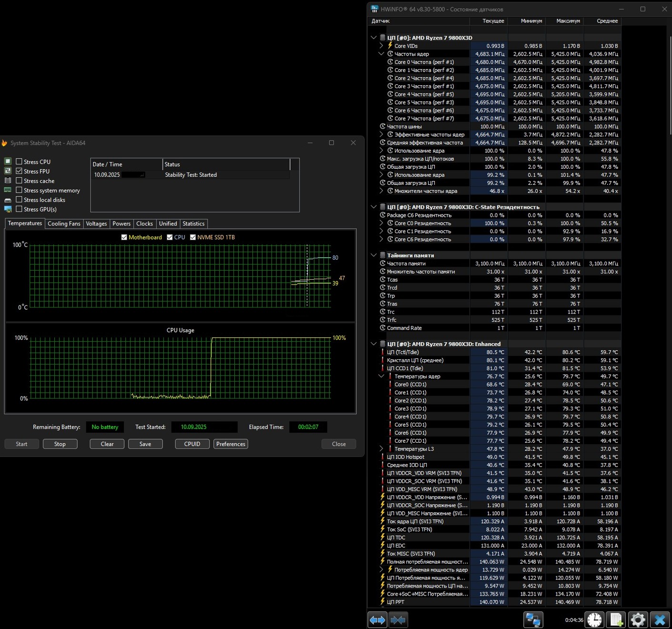Switch to the Cooling Fans tab
The image size is (672, 629).
tap(64, 223)
